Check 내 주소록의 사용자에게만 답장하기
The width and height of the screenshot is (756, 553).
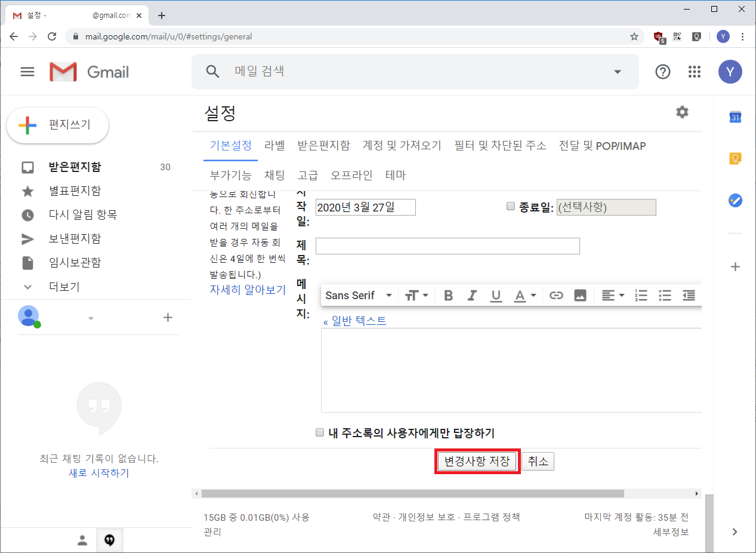[x=320, y=432]
